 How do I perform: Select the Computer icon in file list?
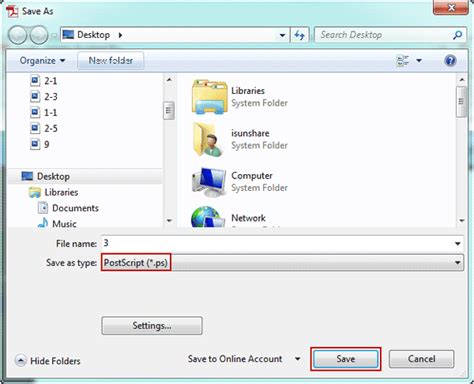[x=209, y=182]
